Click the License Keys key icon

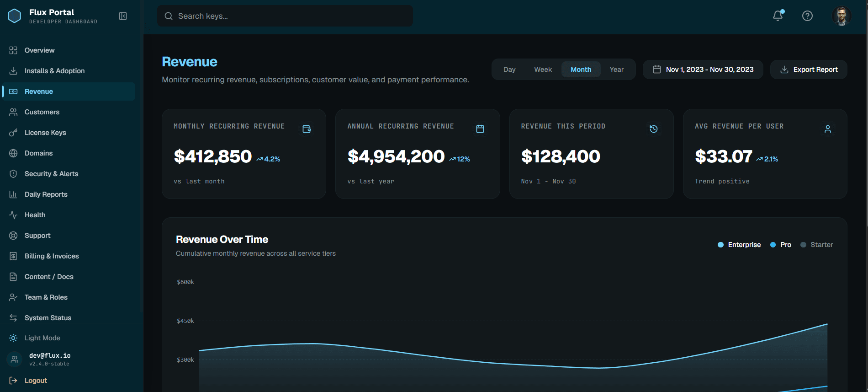click(13, 133)
